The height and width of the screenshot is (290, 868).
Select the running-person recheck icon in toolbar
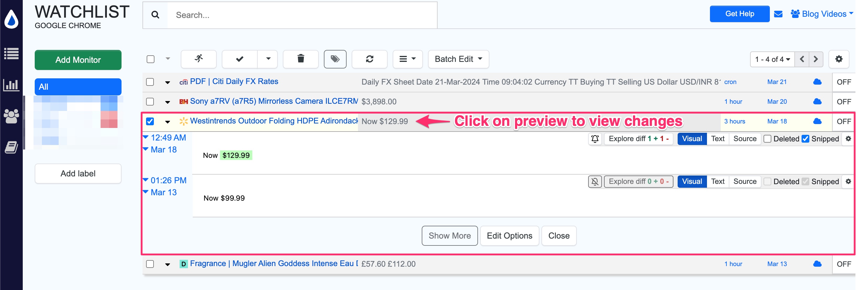tap(199, 59)
